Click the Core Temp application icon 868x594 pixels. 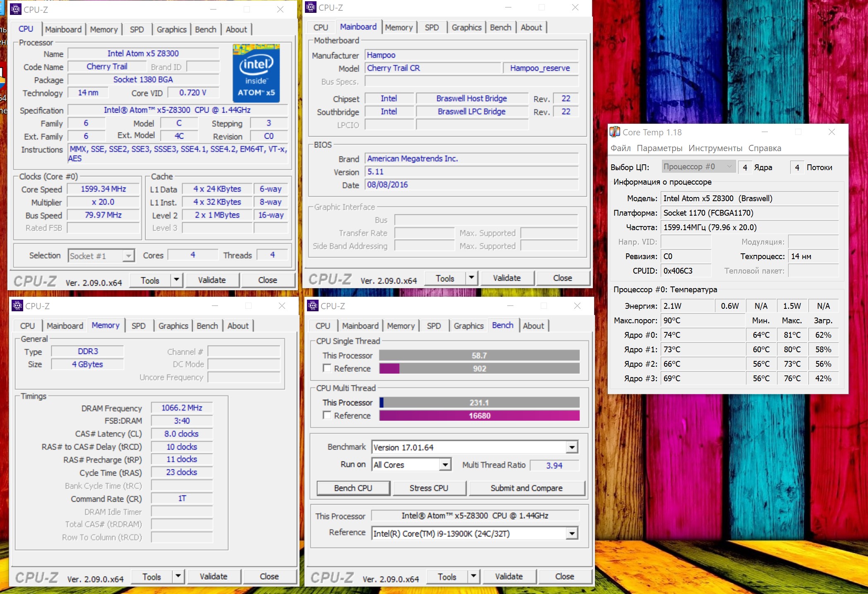pos(615,132)
